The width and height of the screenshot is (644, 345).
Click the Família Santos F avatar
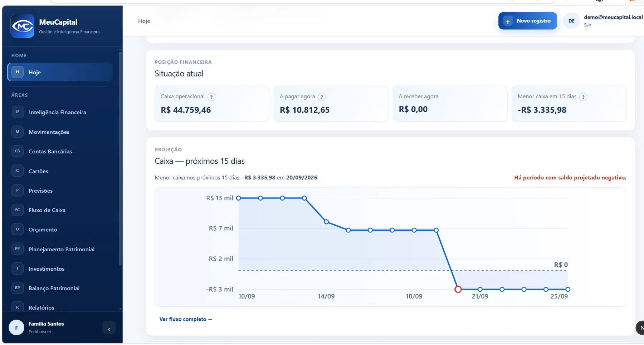point(16,327)
